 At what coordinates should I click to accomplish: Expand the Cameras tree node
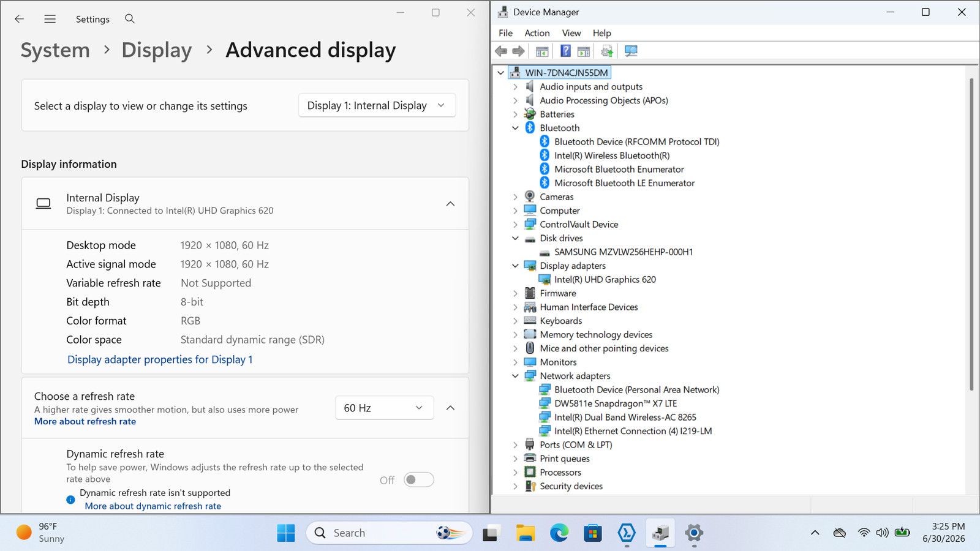[515, 197]
